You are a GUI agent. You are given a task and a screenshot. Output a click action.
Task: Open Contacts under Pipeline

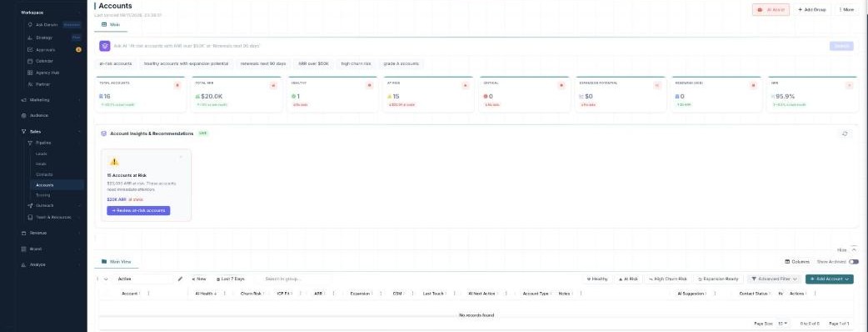pyautogui.click(x=44, y=174)
